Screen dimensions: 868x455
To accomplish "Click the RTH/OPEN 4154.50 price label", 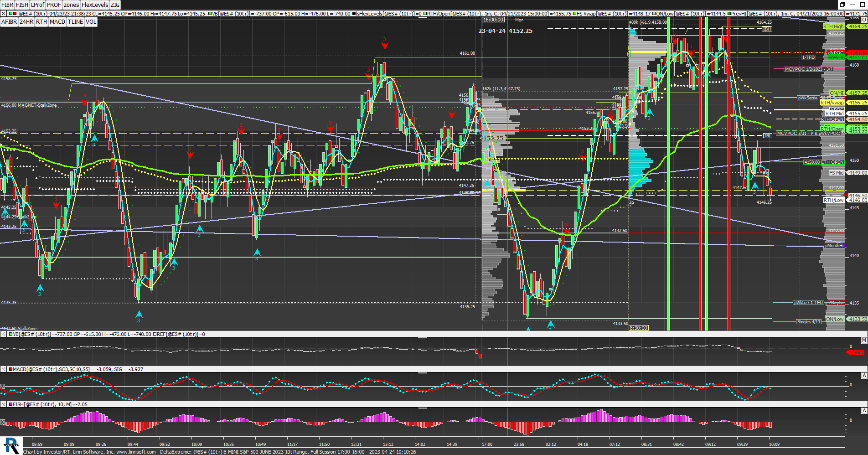I will 843,119.
